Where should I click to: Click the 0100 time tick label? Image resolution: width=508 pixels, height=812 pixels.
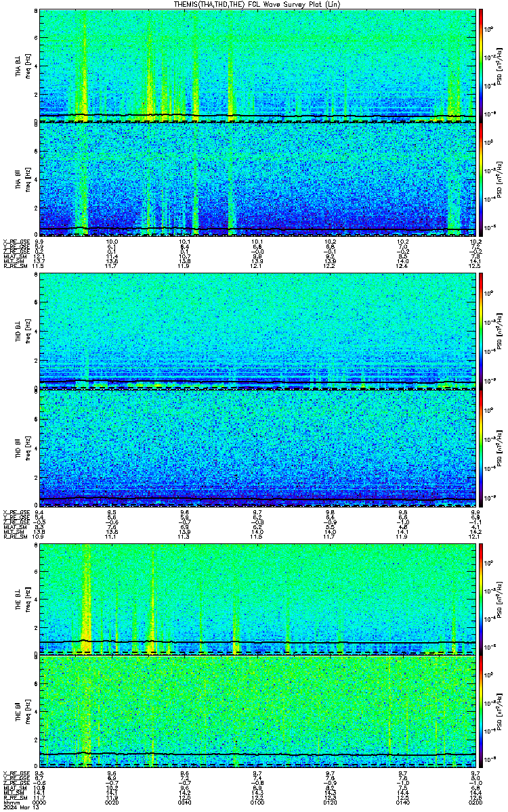click(x=257, y=804)
